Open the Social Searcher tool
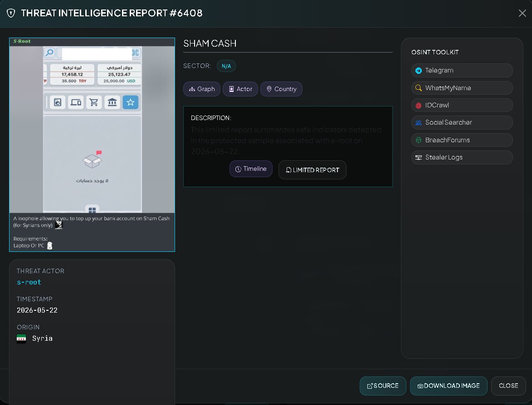 pos(462,123)
